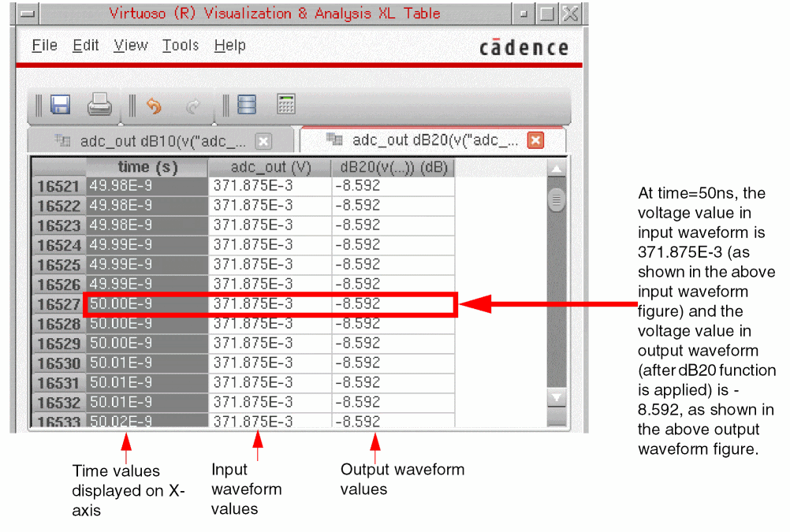Select row header 16532
This screenshot has height=532, width=790.
click(x=58, y=403)
